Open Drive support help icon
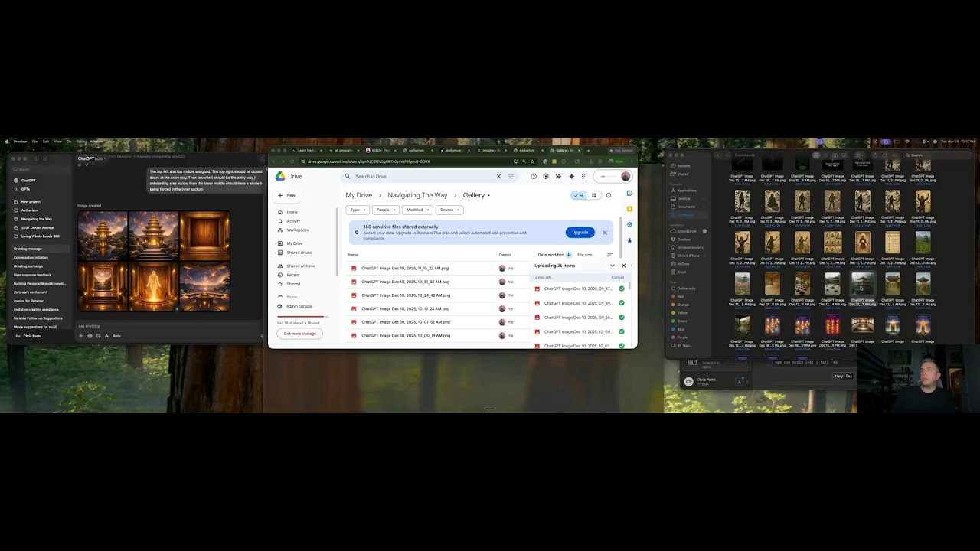 click(x=534, y=176)
